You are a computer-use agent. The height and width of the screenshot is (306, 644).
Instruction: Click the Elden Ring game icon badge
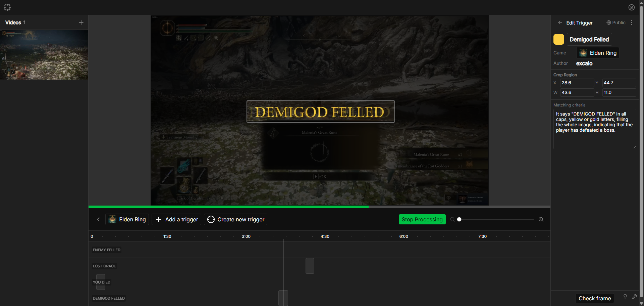point(583,53)
